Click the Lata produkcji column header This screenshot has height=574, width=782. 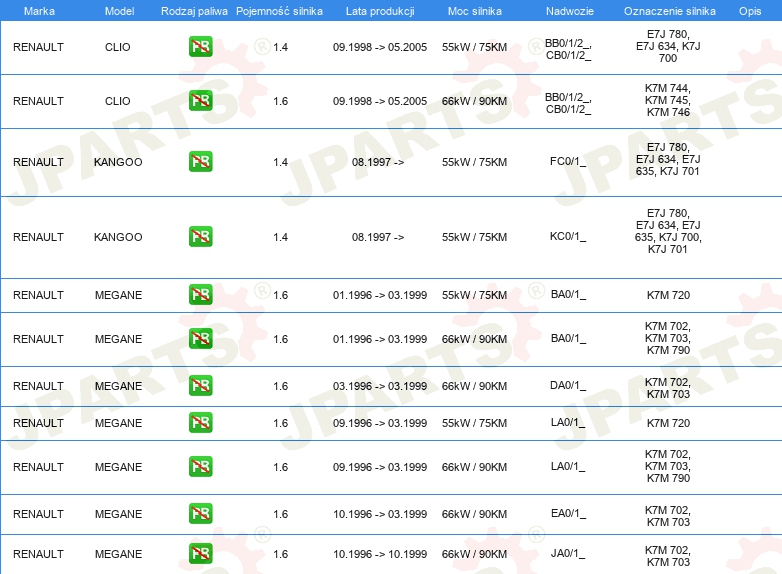tap(380, 11)
